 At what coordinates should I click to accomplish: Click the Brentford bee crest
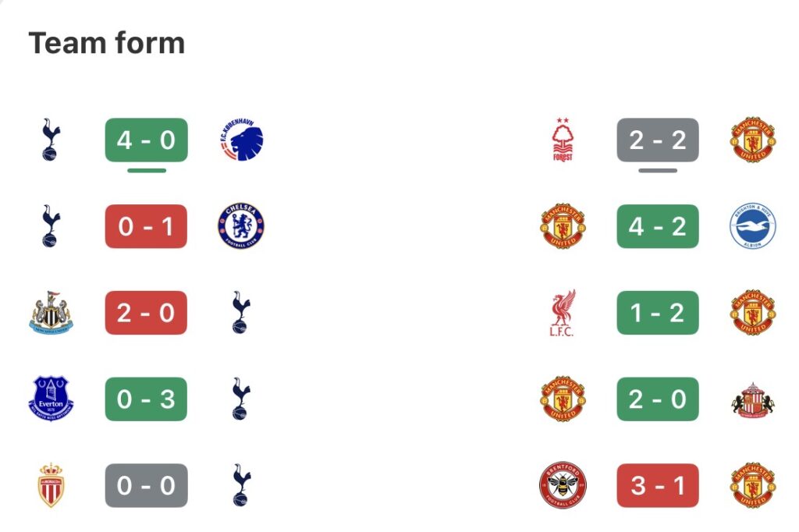pyautogui.click(x=563, y=485)
